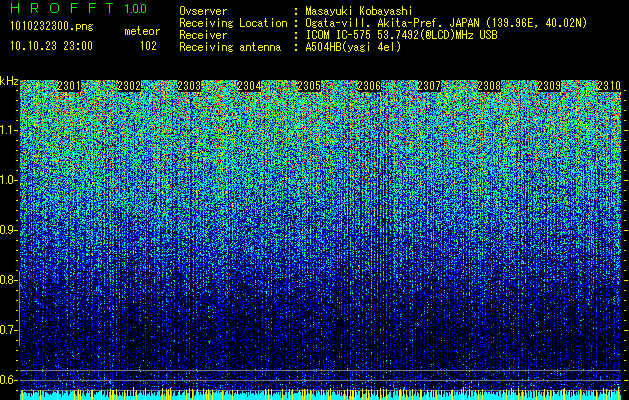Click the meteor count 102
Image resolution: width=629 pixels, height=400 pixels.
click(x=148, y=46)
